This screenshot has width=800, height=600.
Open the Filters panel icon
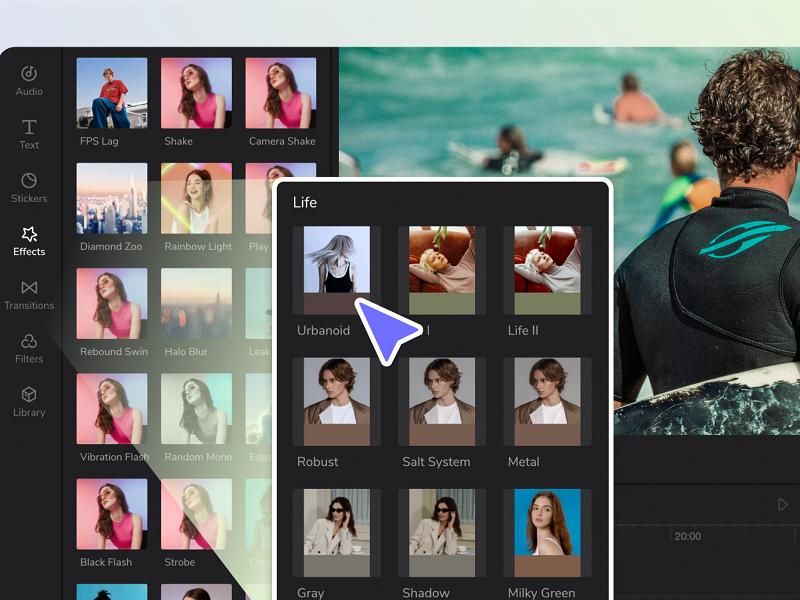click(29, 342)
